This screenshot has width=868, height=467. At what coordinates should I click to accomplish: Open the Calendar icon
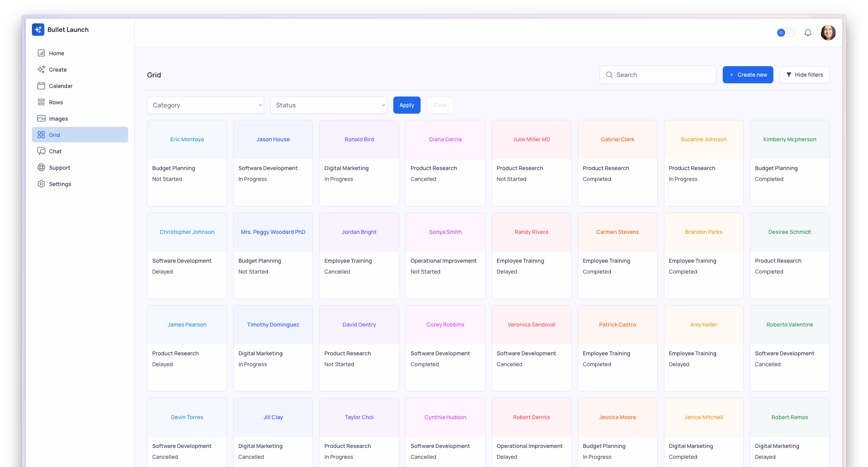pos(42,86)
